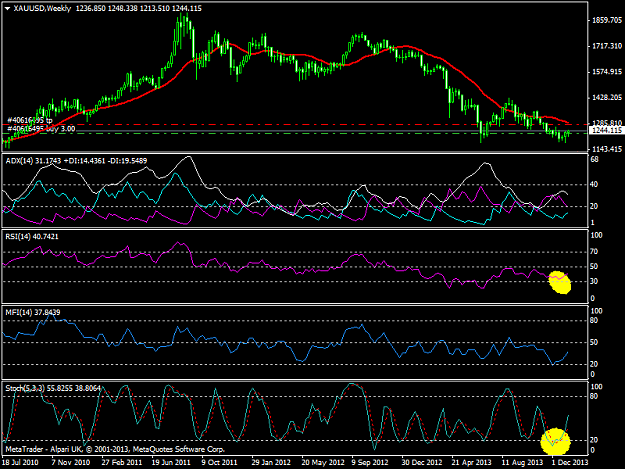The width and height of the screenshot is (625, 469).
Task: Click the '9 Sep 2012' date label
Action: point(370,462)
